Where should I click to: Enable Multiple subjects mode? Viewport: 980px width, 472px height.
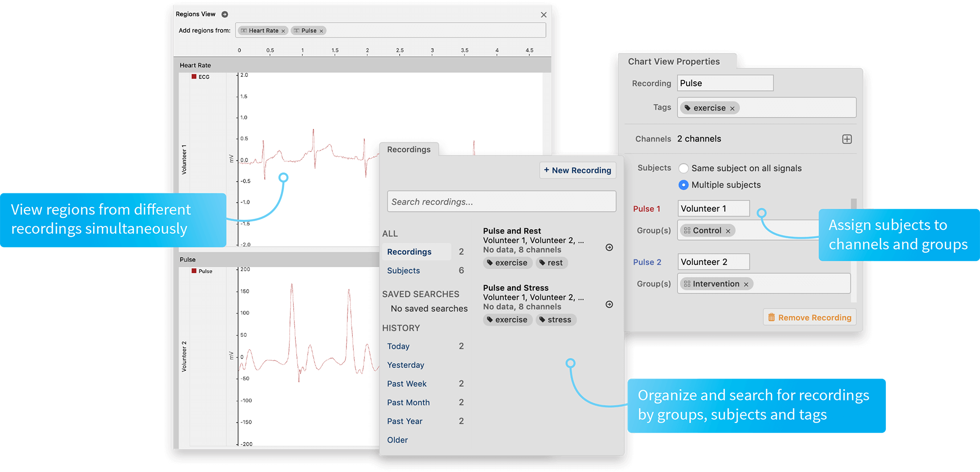coord(684,185)
